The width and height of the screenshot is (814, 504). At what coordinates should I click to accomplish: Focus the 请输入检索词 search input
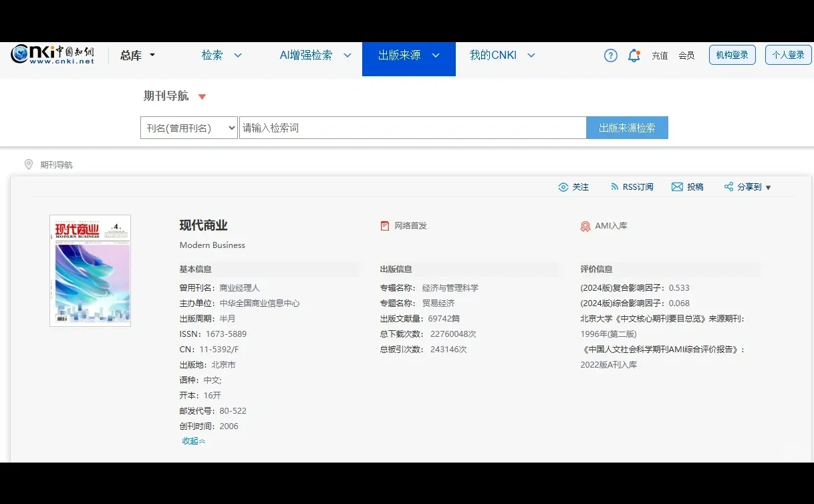tap(413, 128)
